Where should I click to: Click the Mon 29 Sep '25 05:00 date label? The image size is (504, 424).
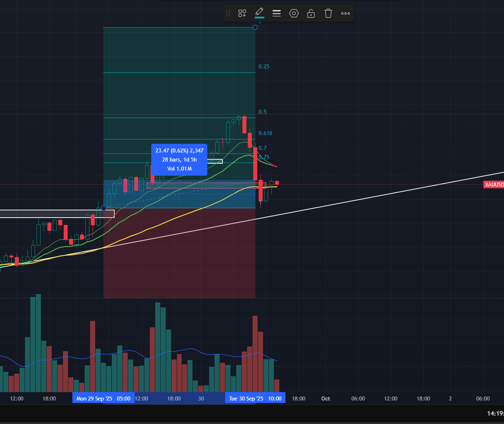pyautogui.click(x=103, y=398)
